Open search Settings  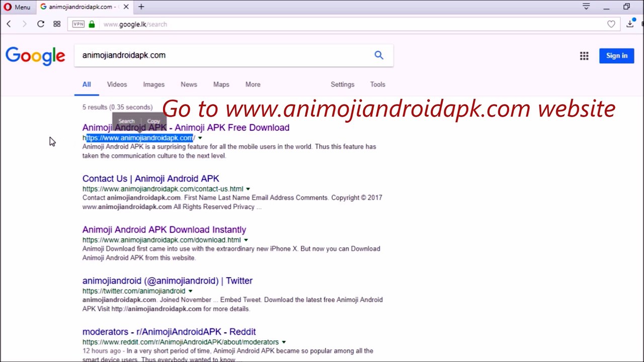[343, 84]
